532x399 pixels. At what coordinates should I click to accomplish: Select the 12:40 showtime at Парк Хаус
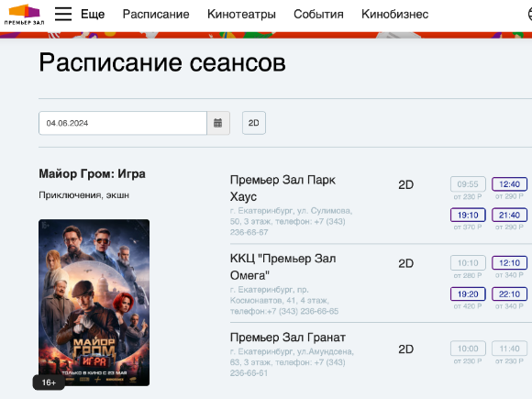(x=509, y=184)
